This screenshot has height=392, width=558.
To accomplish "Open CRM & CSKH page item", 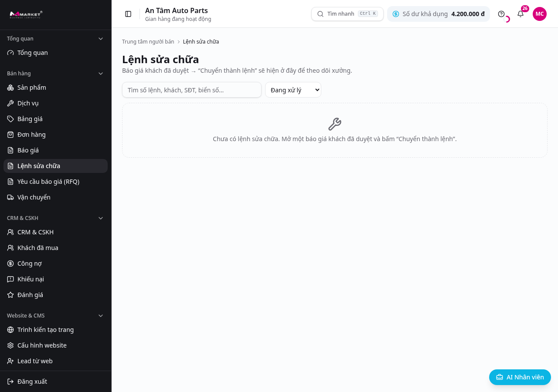I will pos(55,232).
